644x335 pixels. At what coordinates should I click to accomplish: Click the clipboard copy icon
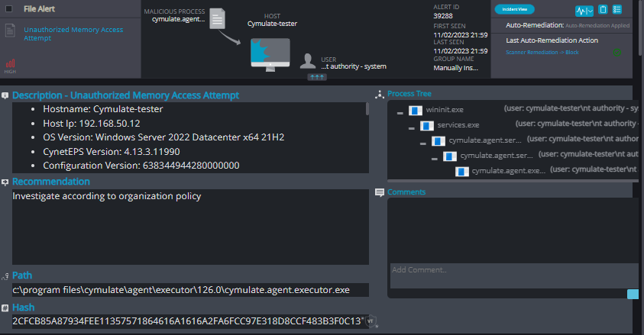click(x=603, y=9)
